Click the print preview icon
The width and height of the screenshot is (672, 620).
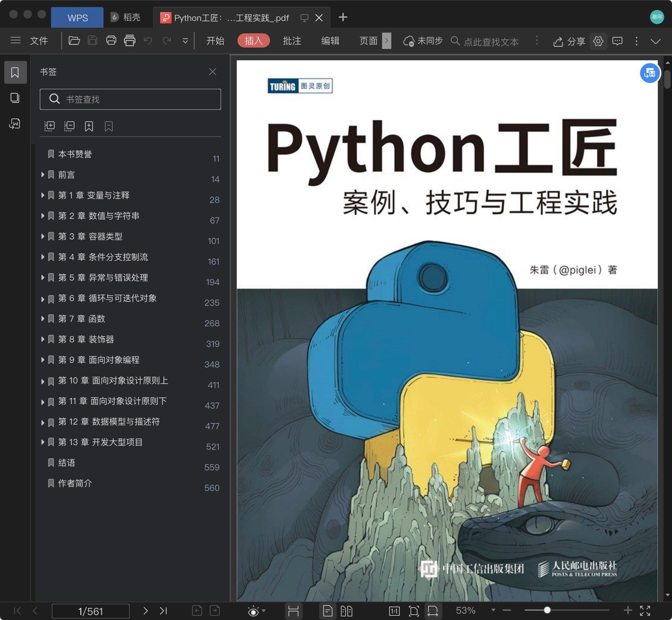tap(130, 40)
